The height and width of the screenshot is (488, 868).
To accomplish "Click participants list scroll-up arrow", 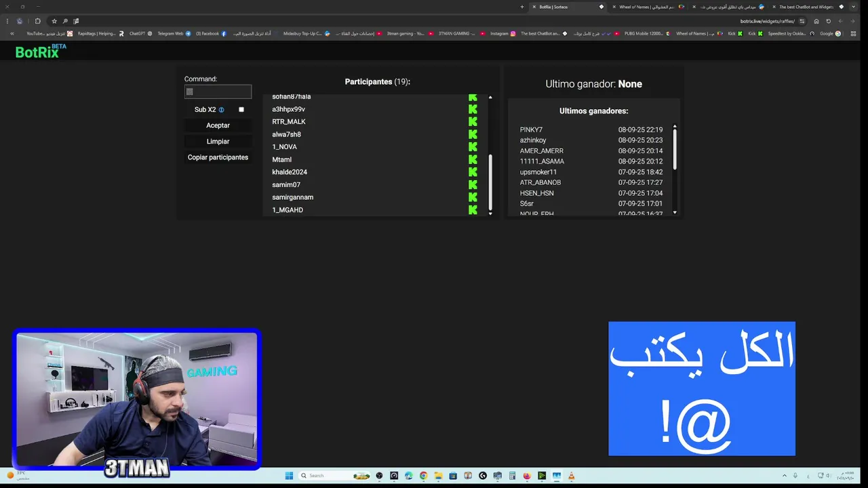I will coord(490,98).
